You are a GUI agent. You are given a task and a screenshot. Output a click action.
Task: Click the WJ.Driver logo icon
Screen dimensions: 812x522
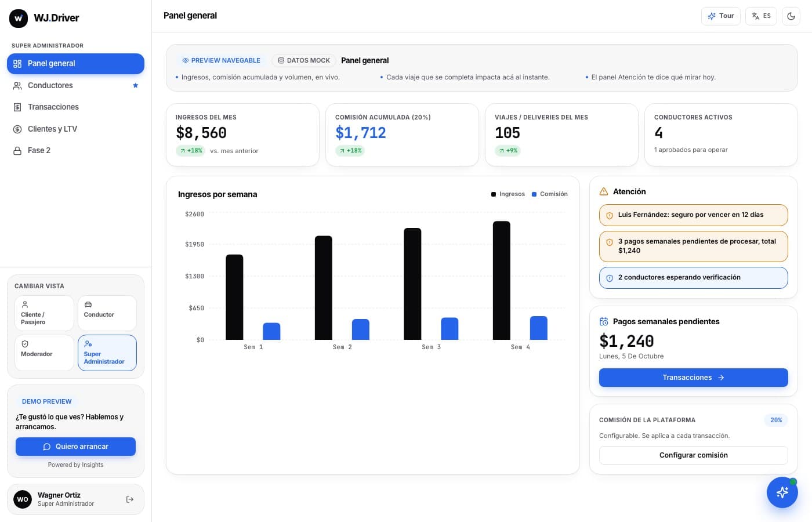19,18
